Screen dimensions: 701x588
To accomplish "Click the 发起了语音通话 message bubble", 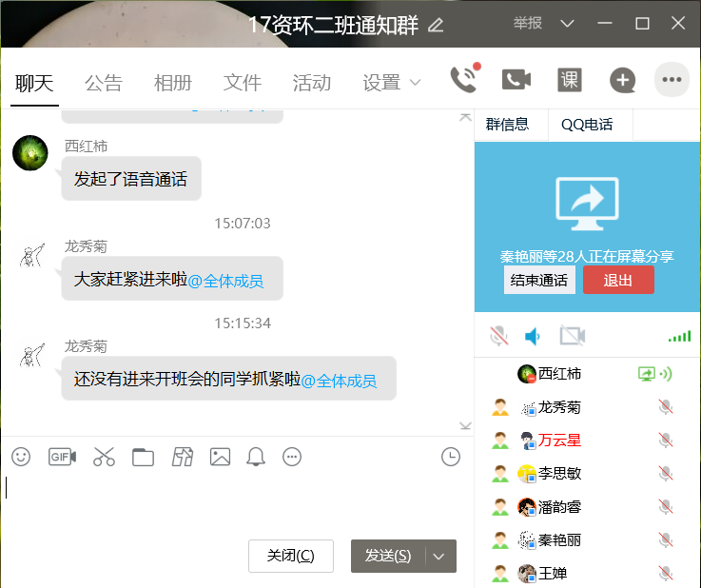I will pos(131,179).
